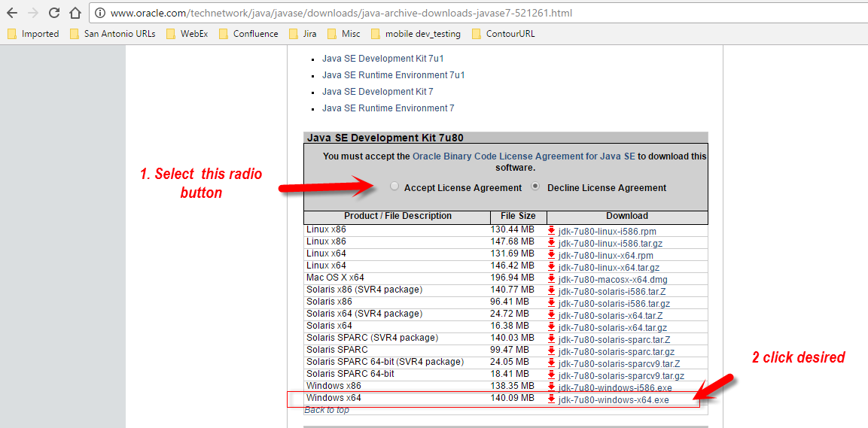Screen dimensions: 868x428
Task: Open the WebEx bookmark folder
Action: point(187,34)
